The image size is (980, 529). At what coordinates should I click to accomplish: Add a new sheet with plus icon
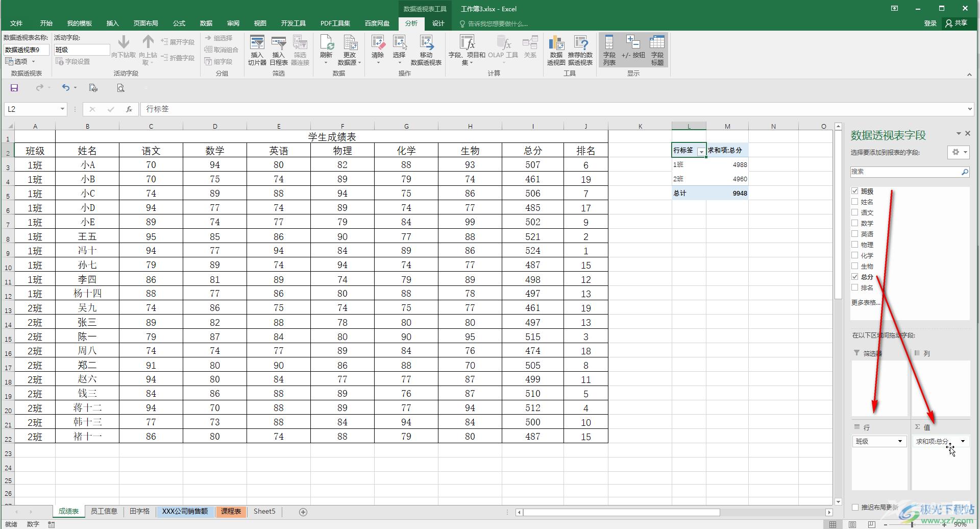(x=303, y=512)
